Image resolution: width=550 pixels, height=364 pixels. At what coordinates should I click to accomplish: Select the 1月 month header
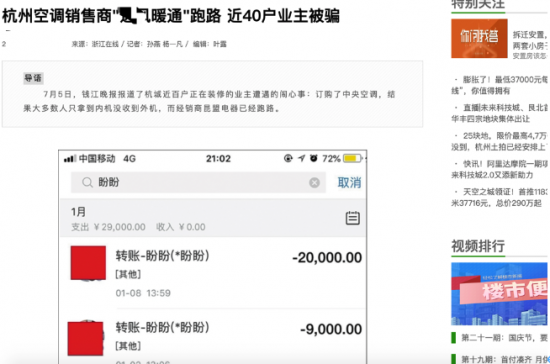[78, 212]
